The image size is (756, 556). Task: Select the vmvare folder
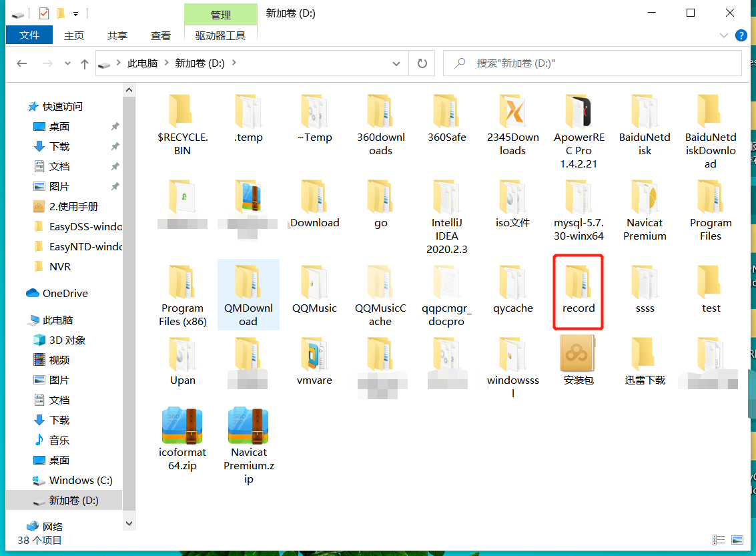pyautogui.click(x=314, y=361)
